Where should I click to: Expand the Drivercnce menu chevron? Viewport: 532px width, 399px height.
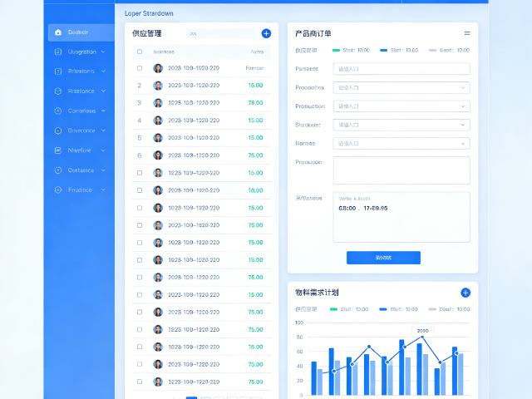[x=103, y=131]
